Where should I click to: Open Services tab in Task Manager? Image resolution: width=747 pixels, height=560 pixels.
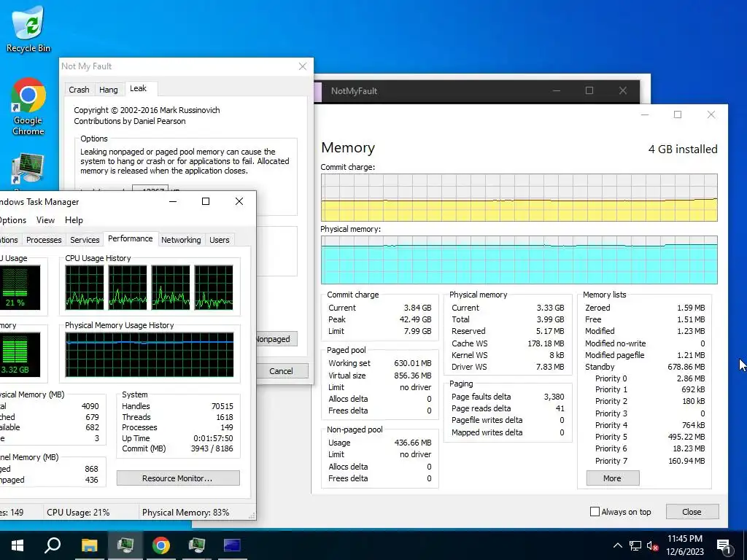(x=85, y=240)
